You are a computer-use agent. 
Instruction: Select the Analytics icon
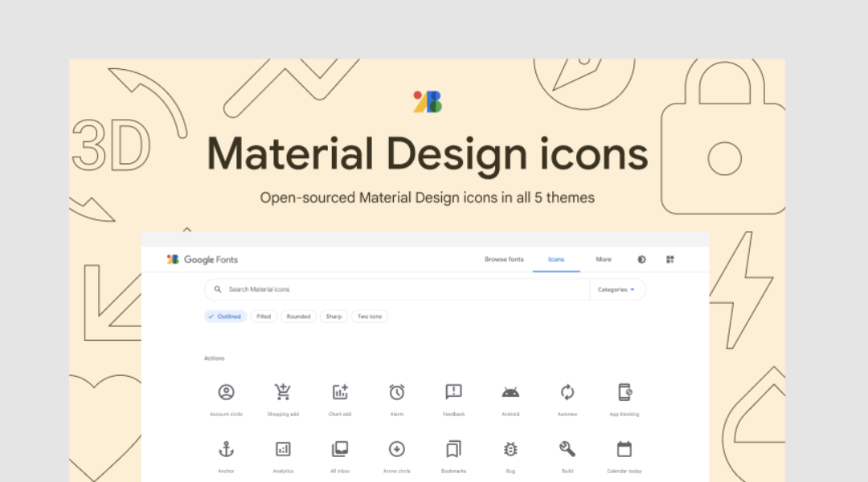283,449
